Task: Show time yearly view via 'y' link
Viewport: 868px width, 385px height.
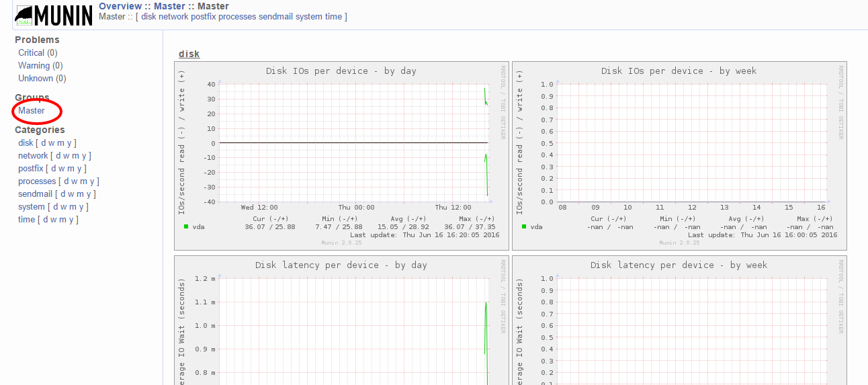Action: [71, 220]
